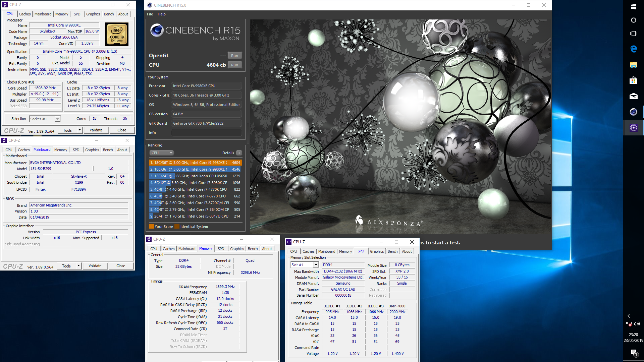644x362 pixels.
Task: Expand Tools dropdown arrow in Mainboard window
Action: (78, 266)
